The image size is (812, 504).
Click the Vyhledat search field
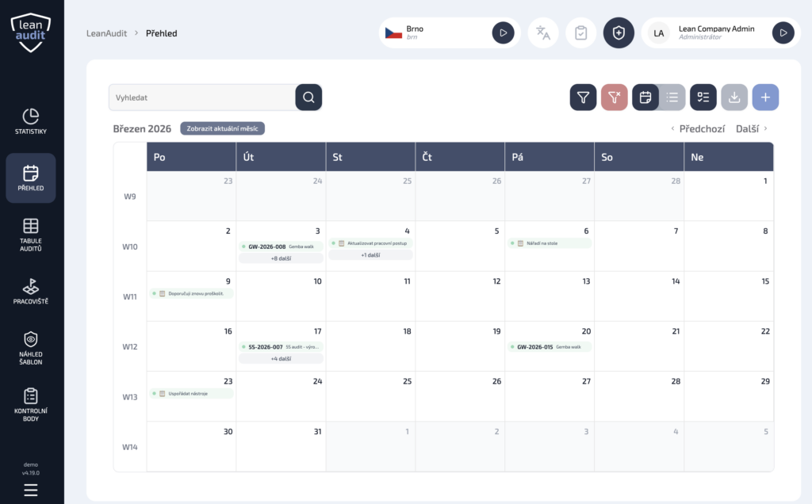pos(202,97)
